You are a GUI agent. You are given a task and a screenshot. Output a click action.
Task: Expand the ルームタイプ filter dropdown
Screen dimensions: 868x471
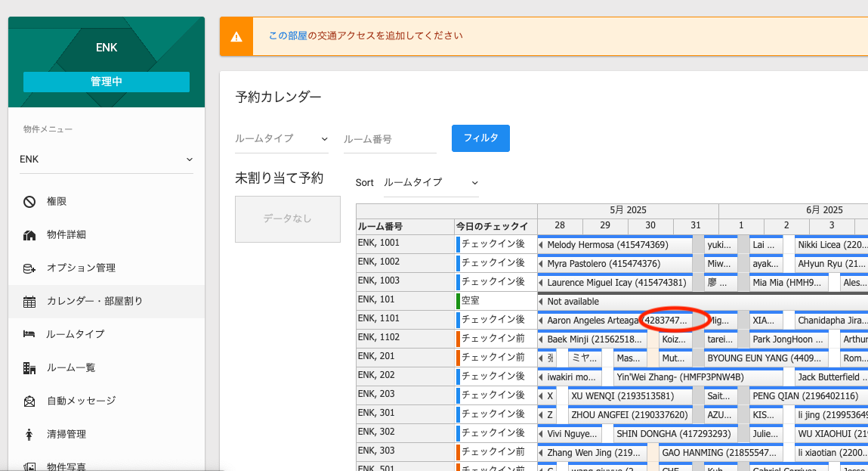click(x=281, y=139)
